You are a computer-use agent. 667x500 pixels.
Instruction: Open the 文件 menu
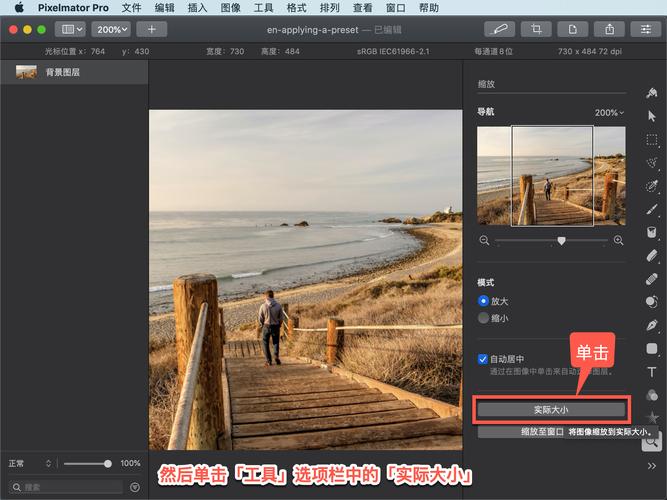click(131, 8)
